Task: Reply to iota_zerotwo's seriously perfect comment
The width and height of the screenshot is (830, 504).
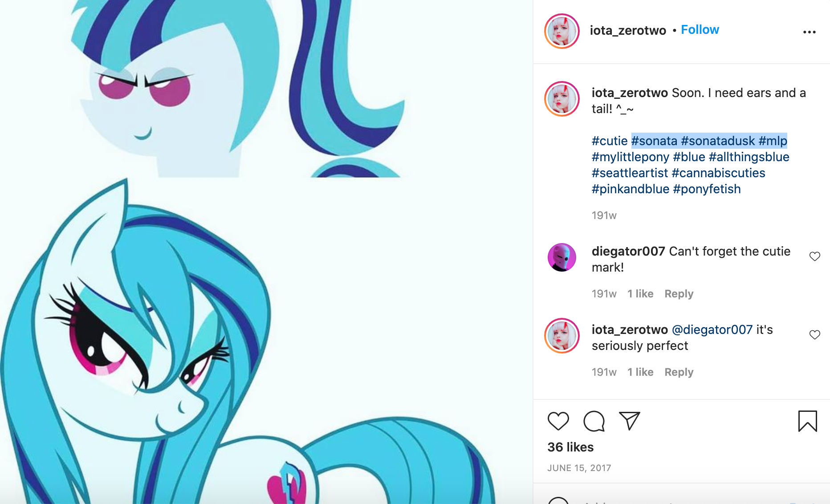Action: (679, 372)
